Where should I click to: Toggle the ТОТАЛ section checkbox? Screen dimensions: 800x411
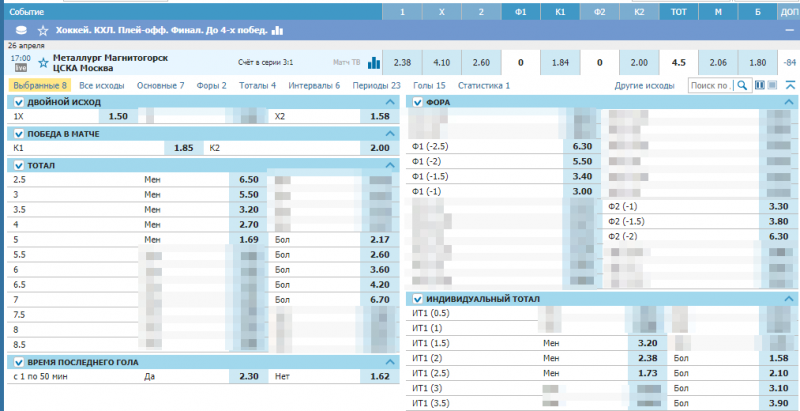tap(15, 164)
